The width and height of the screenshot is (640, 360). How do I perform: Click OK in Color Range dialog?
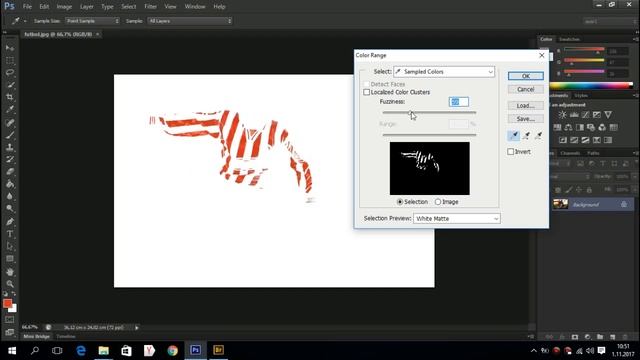pos(526,76)
